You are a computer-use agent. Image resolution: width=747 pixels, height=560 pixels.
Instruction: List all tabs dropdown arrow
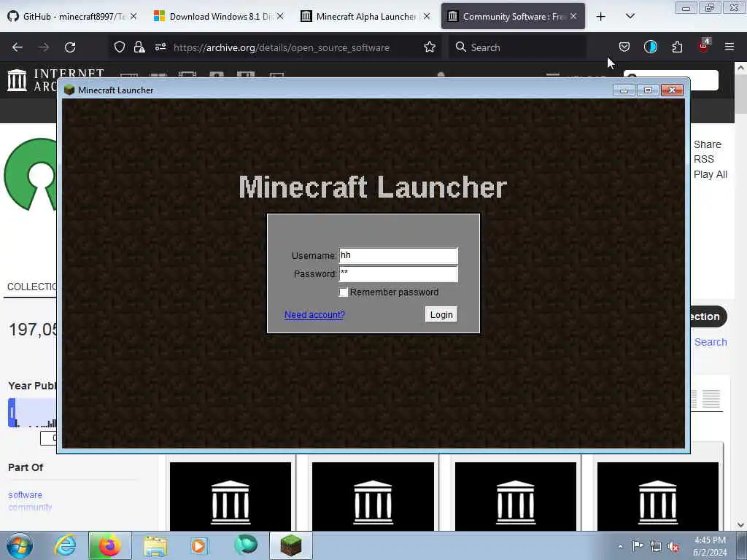click(x=630, y=16)
